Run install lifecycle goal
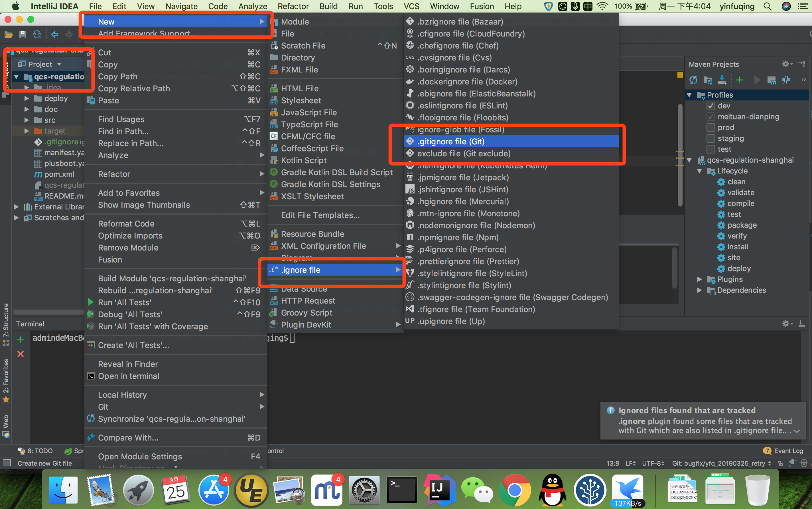 (738, 247)
